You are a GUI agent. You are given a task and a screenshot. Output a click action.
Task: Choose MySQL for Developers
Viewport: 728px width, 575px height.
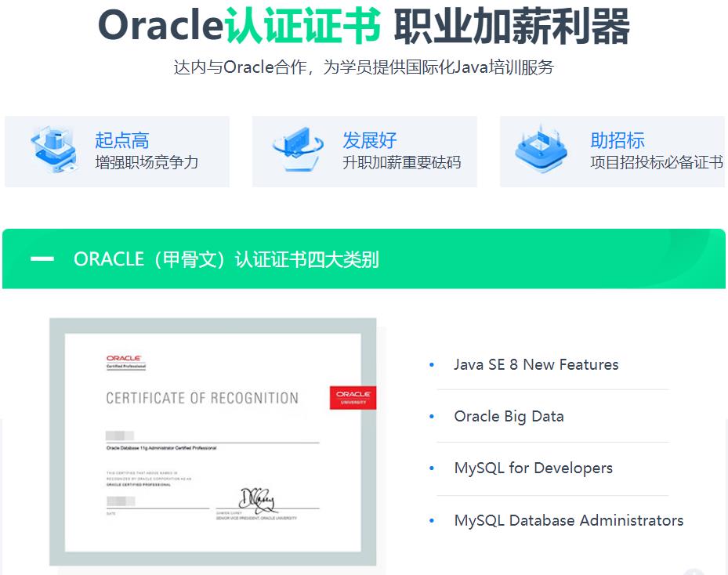point(533,468)
